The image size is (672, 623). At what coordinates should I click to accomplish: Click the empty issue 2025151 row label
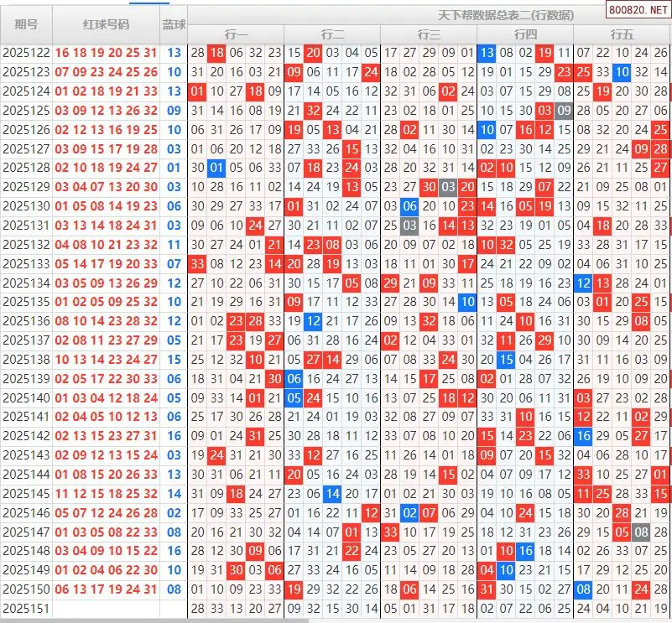[26, 609]
